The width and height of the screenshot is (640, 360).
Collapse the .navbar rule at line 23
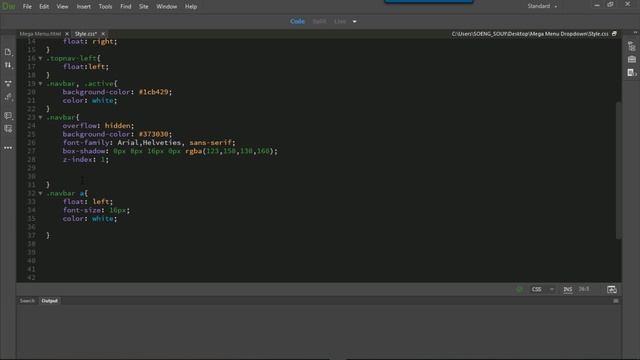click(40, 118)
